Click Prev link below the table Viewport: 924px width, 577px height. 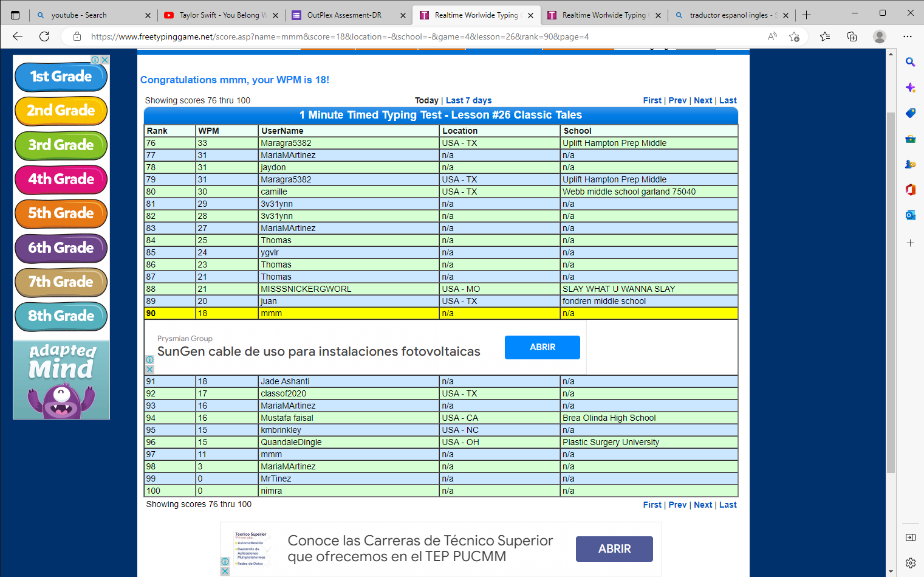(x=677, y=505)
